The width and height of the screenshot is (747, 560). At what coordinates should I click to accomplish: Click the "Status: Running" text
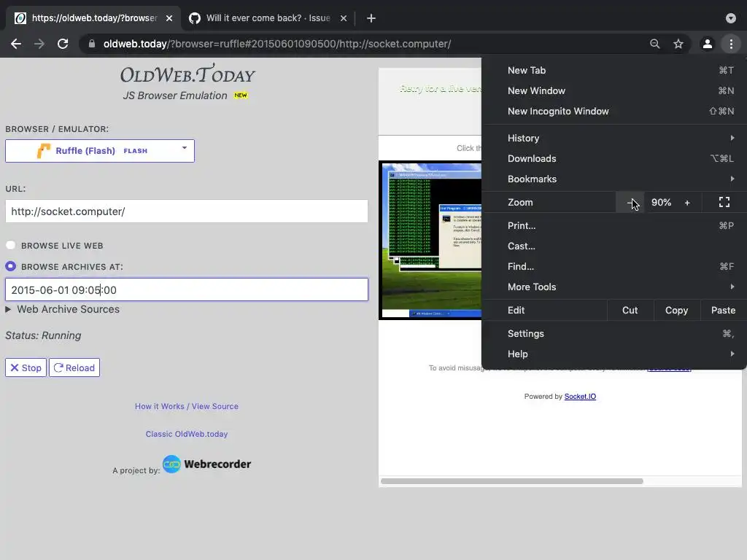[43, 335]
